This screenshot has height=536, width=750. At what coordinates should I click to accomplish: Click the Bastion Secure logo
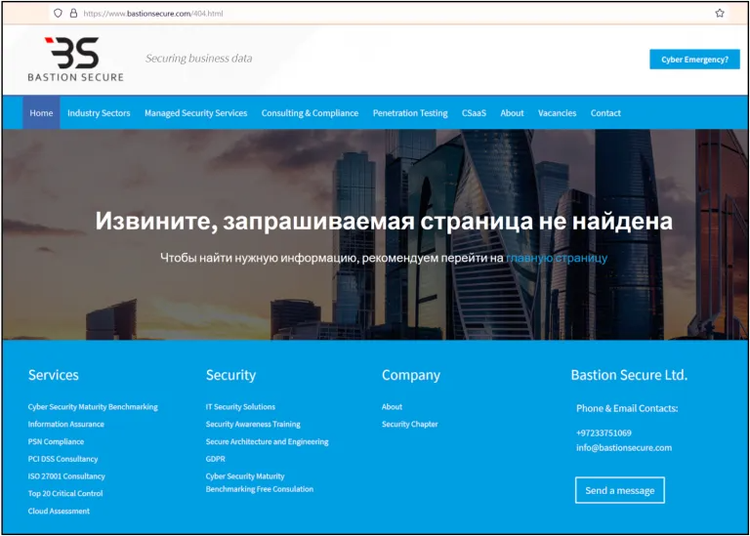click(x=76, y=60)
